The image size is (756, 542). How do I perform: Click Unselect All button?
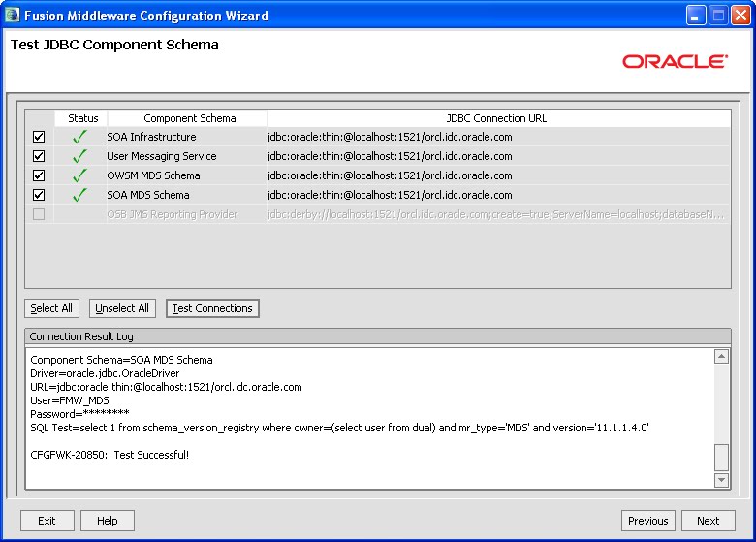122,308
